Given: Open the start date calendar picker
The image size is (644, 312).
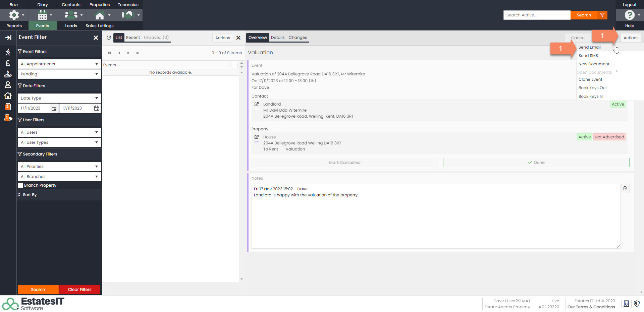Looking at the screenshot, I should (x=54, y=108).
